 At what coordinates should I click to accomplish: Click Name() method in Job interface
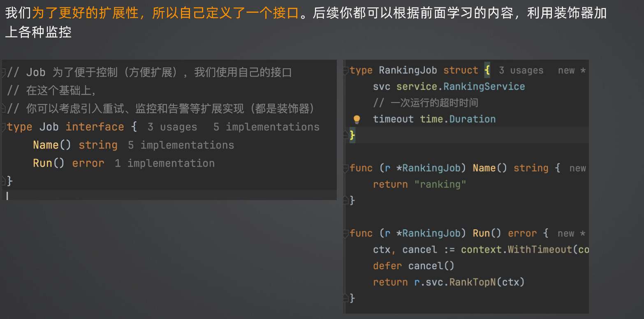point(52,145)
